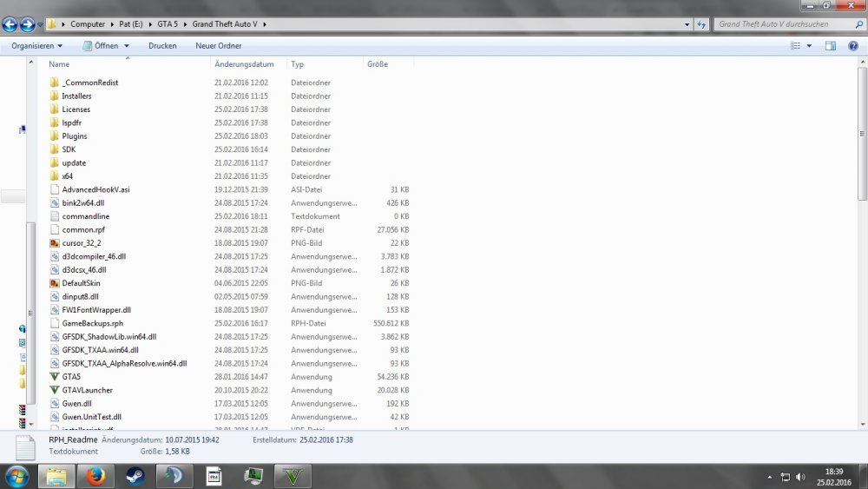Show hidden tray icons arrow

coord(769,477)
